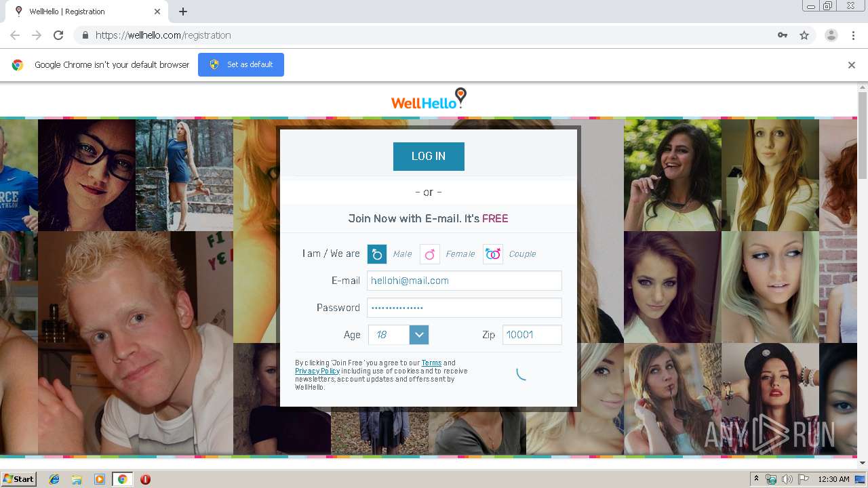Click the E-mail input field
This screenshot has width=868, height=488.
[465, 281]
